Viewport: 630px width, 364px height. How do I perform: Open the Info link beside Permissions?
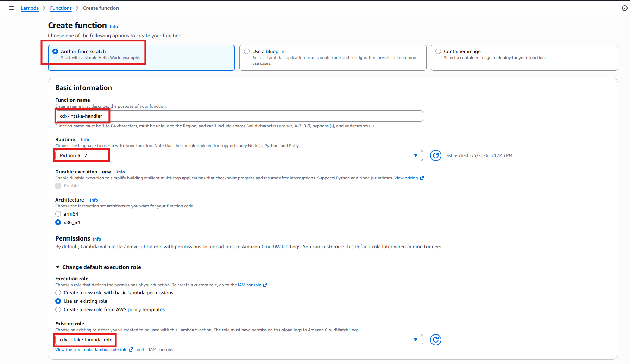[97, 239]
